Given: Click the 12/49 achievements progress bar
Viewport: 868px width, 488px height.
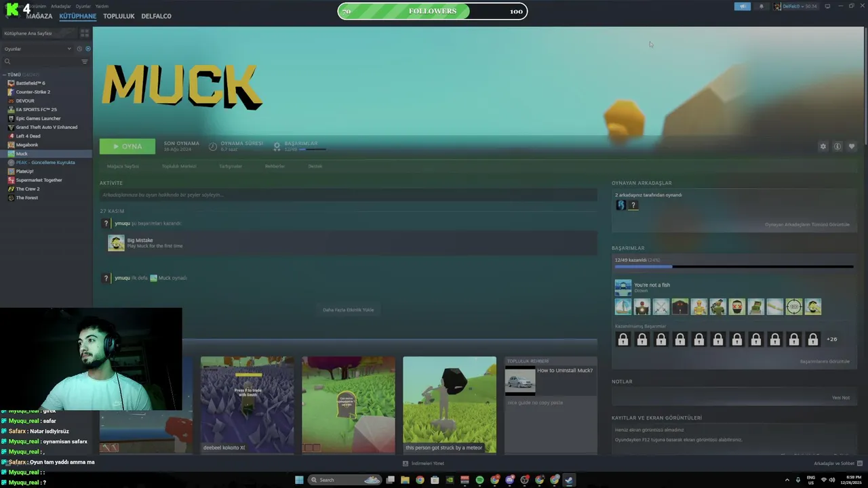Looking at the screenshot, I should point(734,267).
